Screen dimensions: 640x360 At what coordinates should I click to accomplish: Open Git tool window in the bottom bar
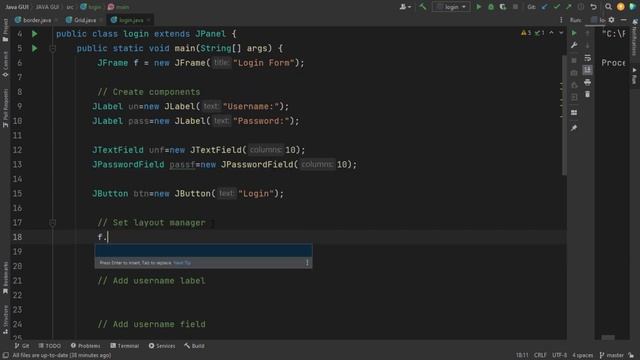point(22,346)
